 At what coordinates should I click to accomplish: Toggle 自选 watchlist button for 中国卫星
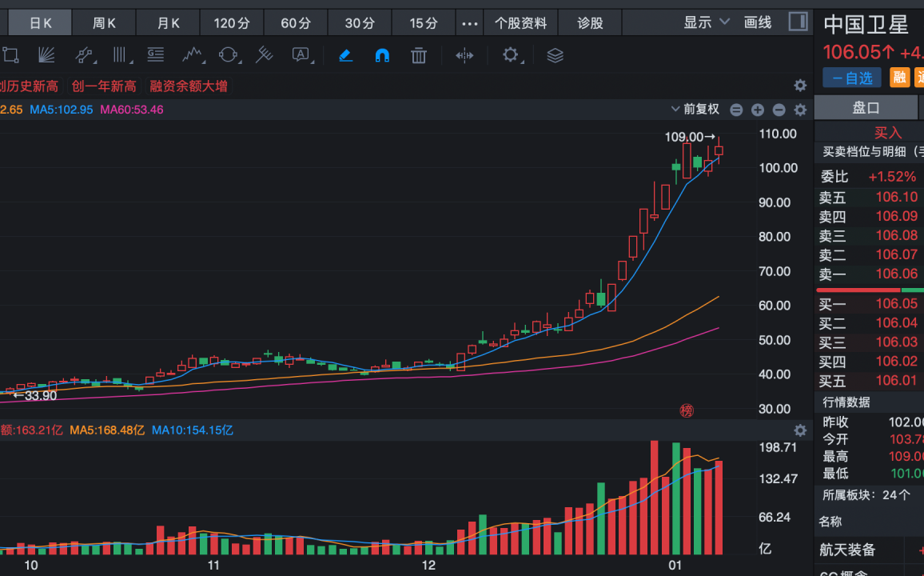852,78
